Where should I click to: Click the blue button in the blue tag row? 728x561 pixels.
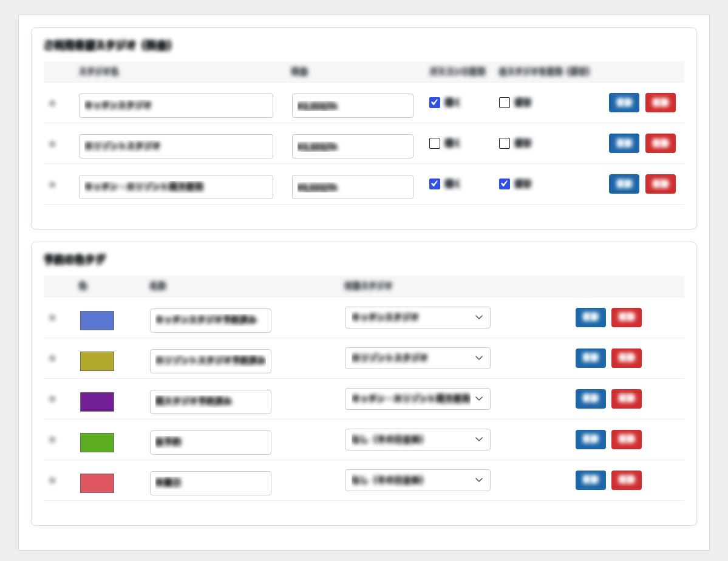[x=591, y=318]
